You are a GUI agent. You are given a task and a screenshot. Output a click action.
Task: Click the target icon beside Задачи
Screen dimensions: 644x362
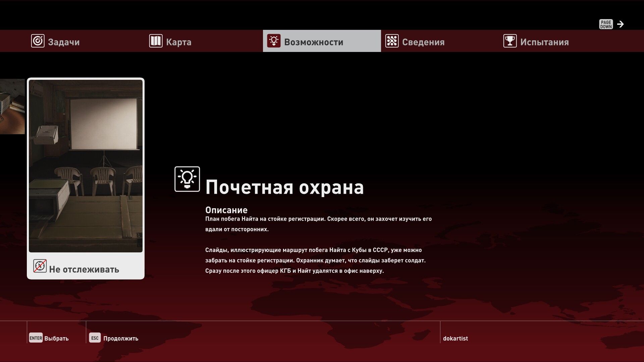[x=38, y=41]
